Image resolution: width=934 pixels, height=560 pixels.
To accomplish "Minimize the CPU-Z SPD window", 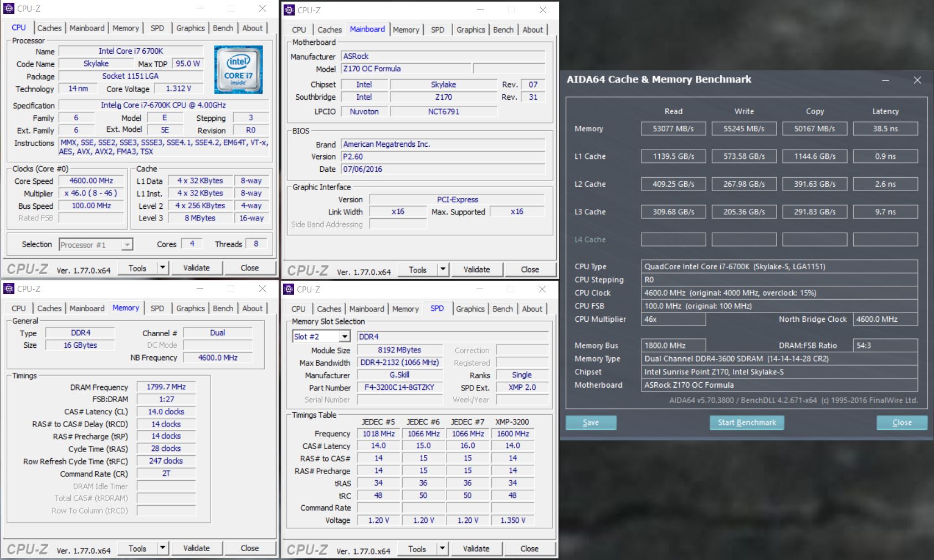I will click(480, 289).
